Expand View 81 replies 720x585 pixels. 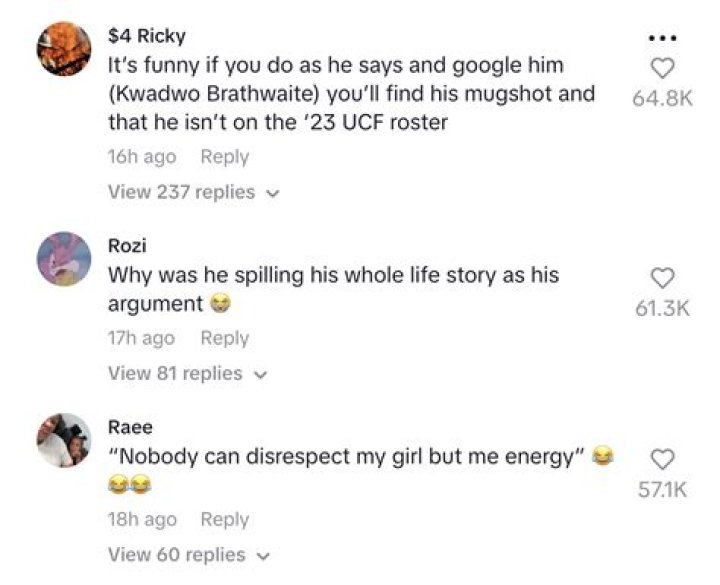[187, 373]
